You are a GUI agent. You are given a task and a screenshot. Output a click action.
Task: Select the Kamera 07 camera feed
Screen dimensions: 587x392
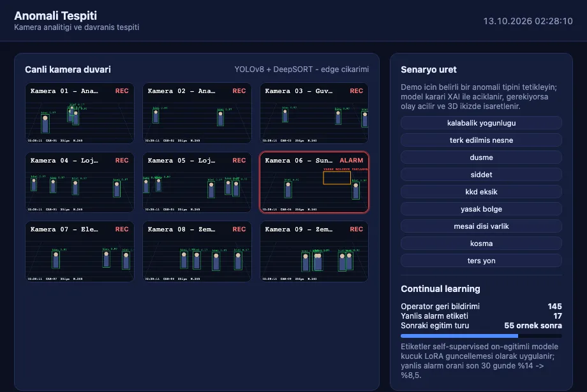79,251
